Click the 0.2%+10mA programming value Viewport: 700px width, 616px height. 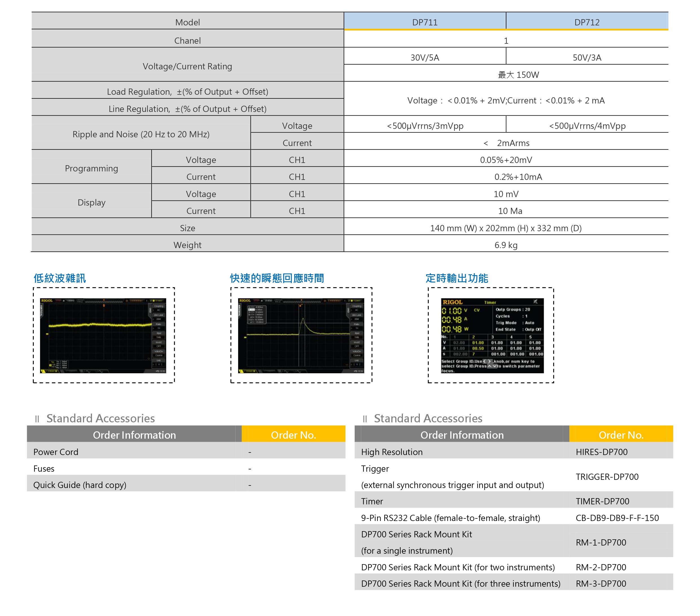pyautogui.click(x=518, y=177)
